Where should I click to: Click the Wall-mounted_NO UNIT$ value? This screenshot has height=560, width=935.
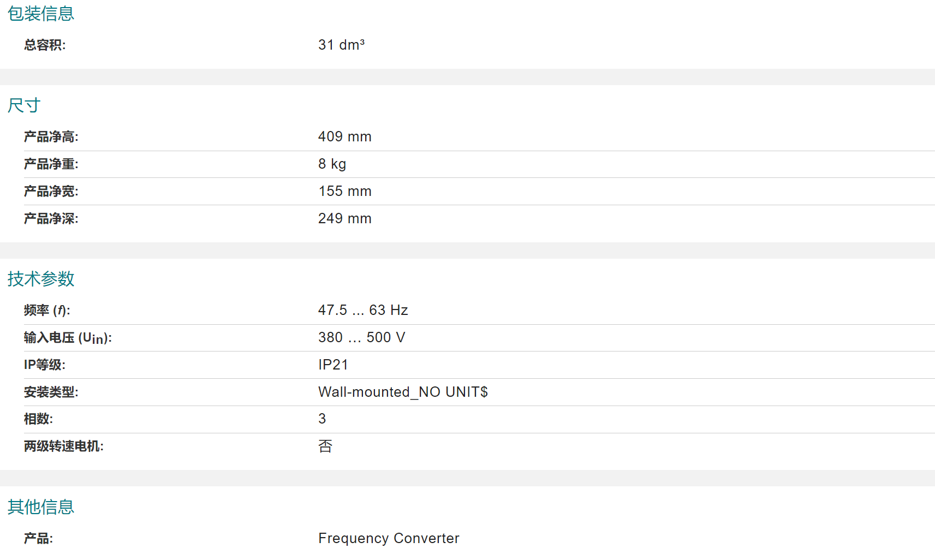(403, 392)
